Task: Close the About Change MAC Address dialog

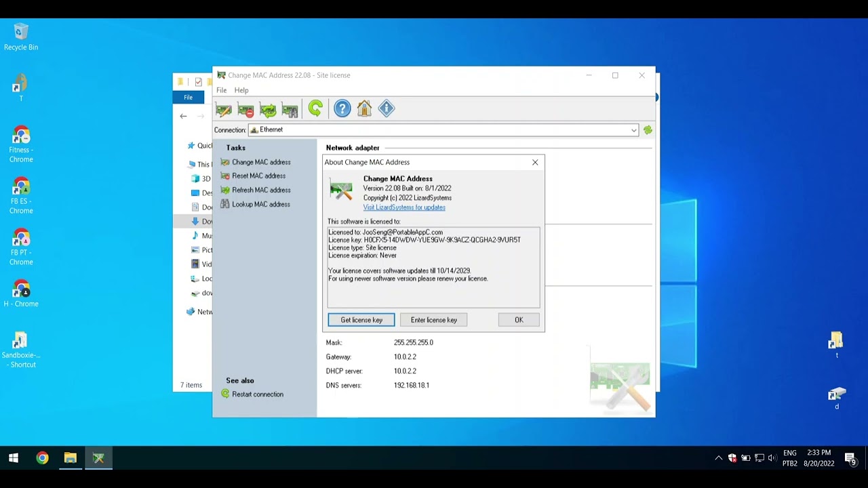Action: 535,163
